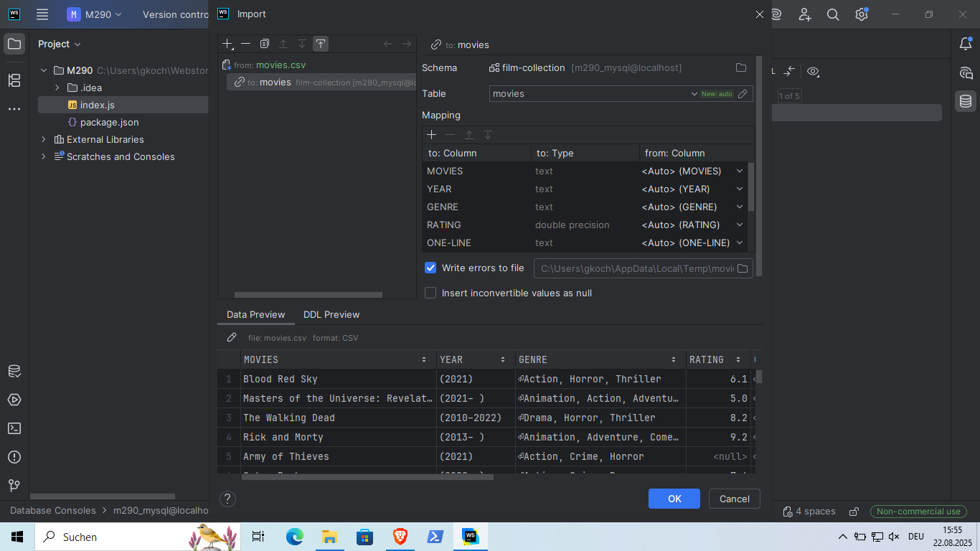
Task: Enable Insert inconvertible values as null checkbox
Action: point(430,293)
